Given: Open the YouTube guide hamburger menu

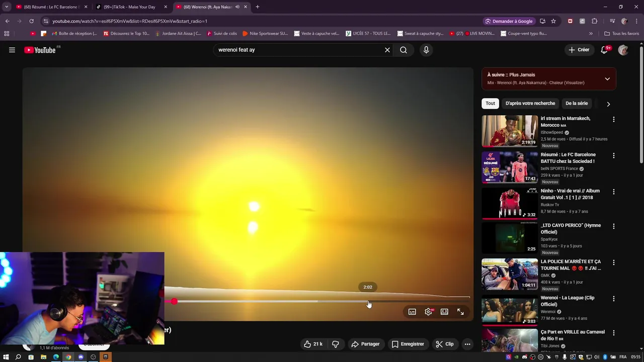Looking at the screenshot, I should 12,50.
